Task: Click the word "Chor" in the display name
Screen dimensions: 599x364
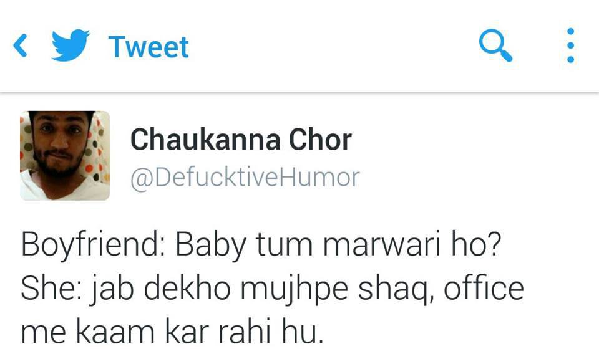Action: (x=320, y=140)
